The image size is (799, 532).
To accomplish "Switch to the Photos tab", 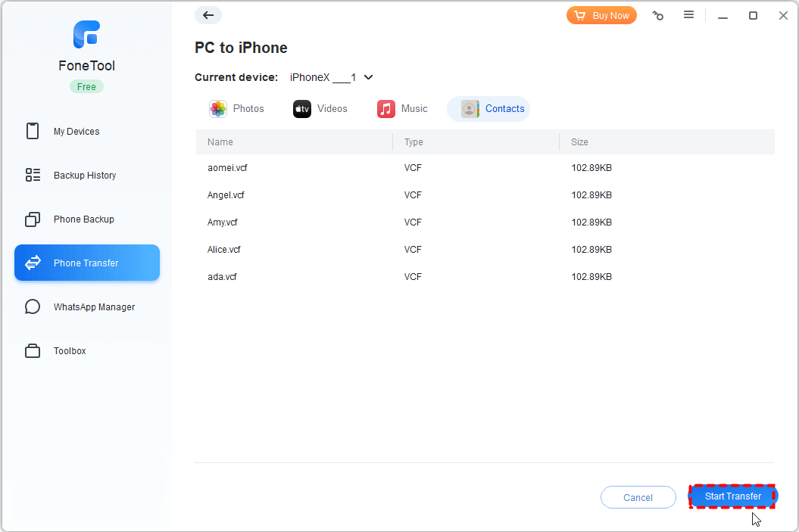I will [x=237, y=109].
